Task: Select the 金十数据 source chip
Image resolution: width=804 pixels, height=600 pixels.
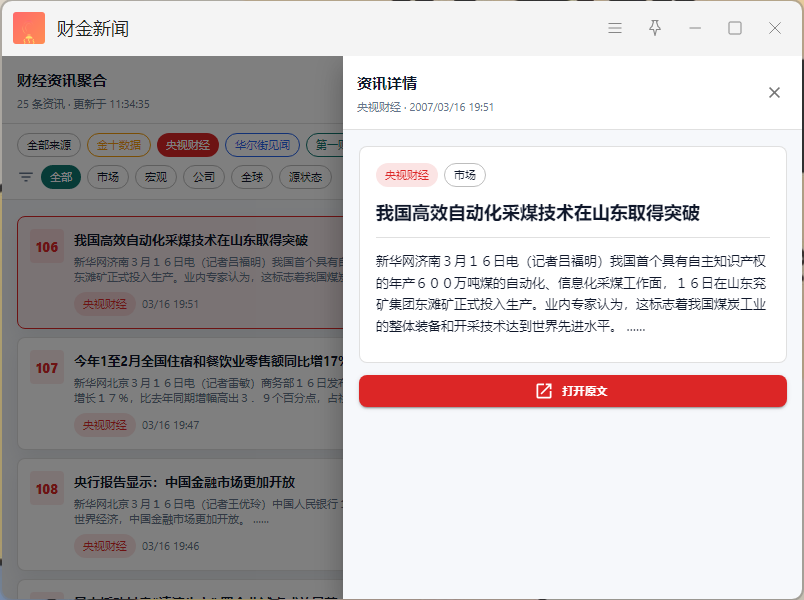Action: tap(119, 145)
